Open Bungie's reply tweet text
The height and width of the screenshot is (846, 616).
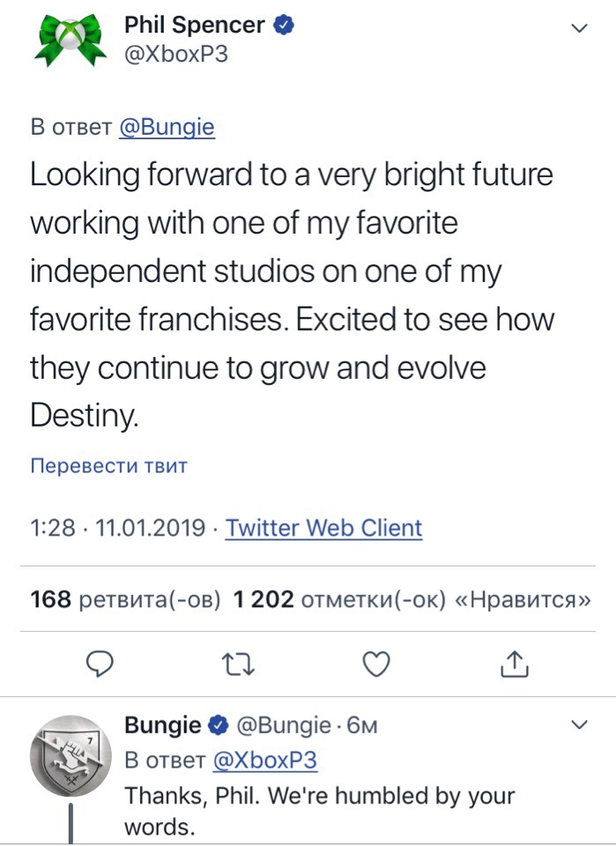(319, 811)
